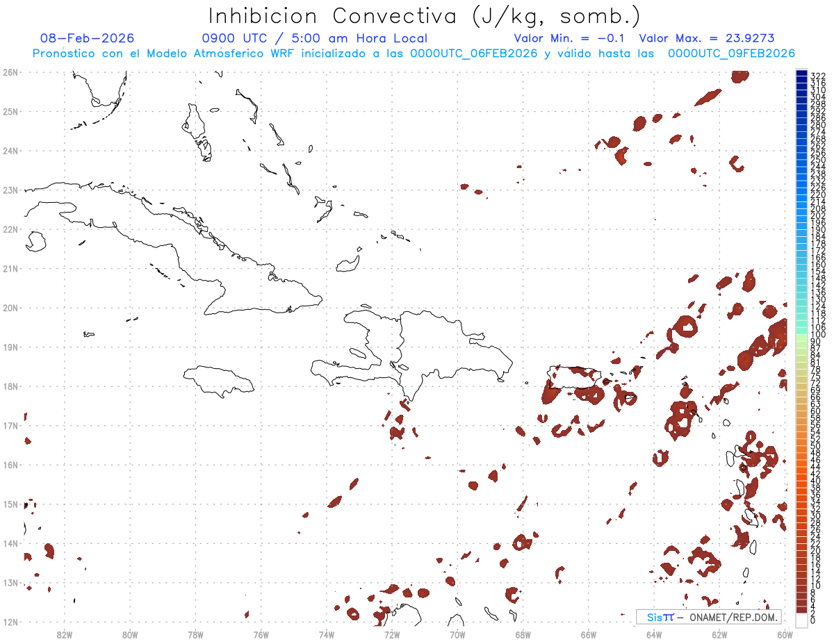Click the "64W" longitude label

coord(654,634)
